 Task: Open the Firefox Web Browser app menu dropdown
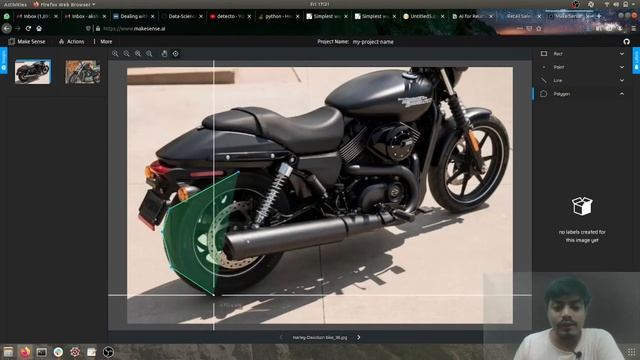pos(64,4)
